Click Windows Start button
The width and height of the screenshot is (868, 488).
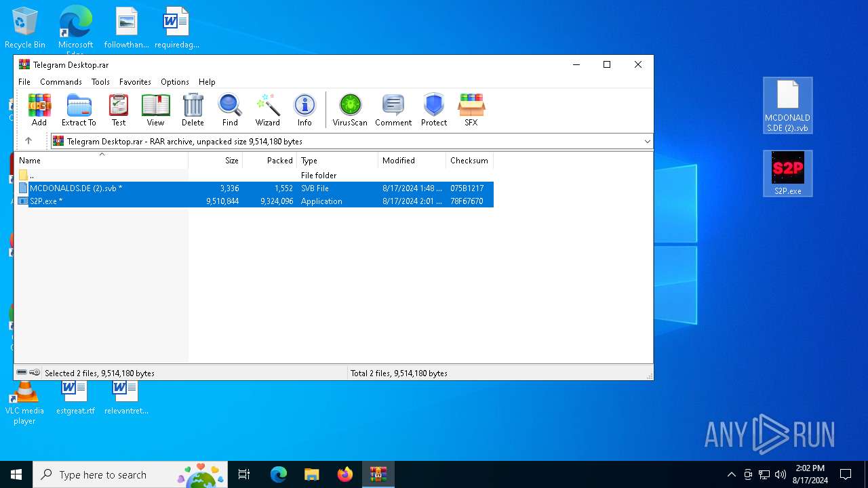coord(16,474)
